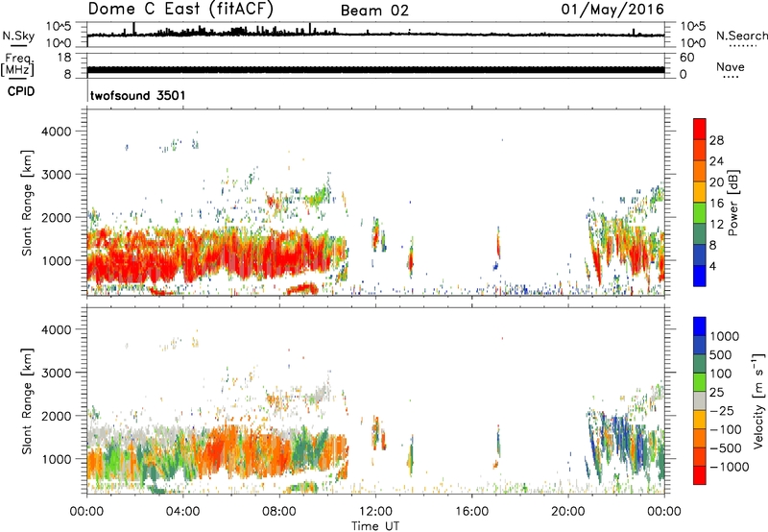Click the '08:00' time axis tick label
Screen dimensions: 768x532
pos(279,512)
